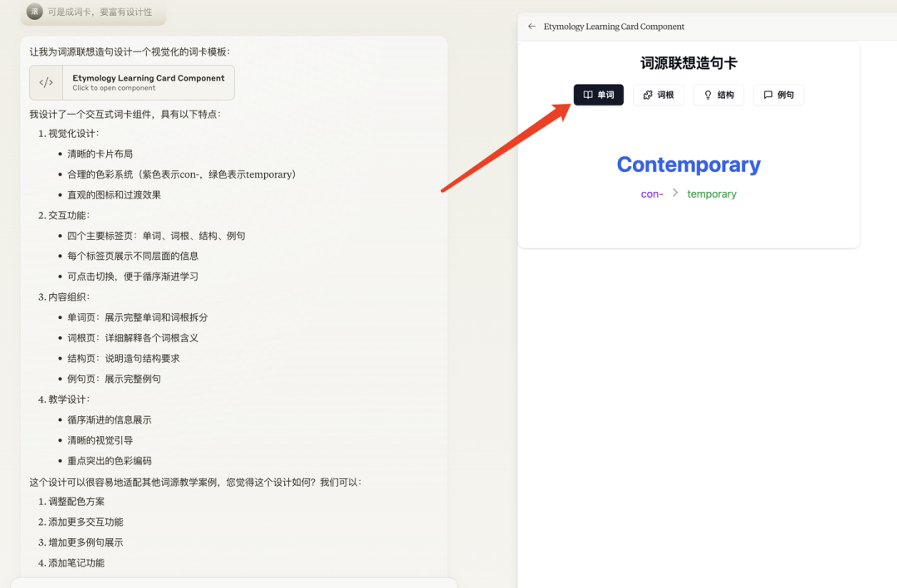Click the bullet 单词页：展示完整单词和词根拆分

[x=137, y=317]
